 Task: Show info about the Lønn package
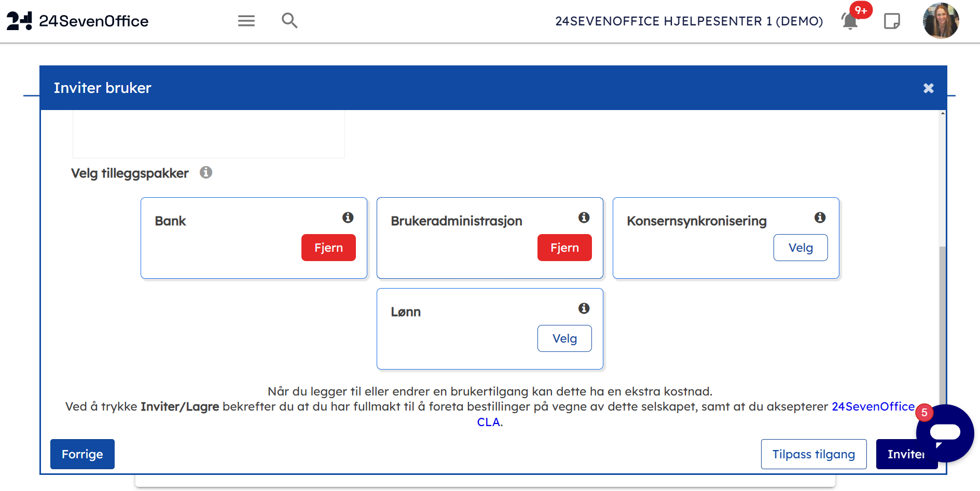(584, 308)
